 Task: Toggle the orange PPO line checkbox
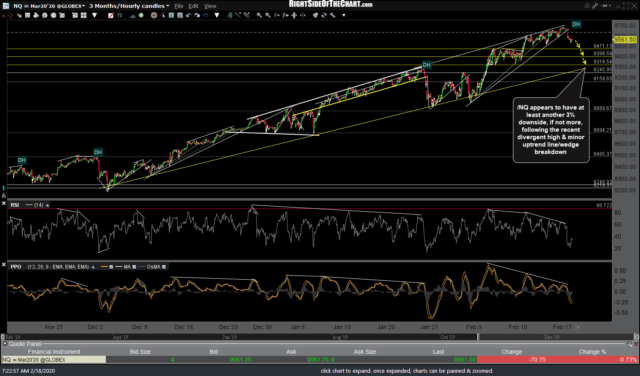111,267
